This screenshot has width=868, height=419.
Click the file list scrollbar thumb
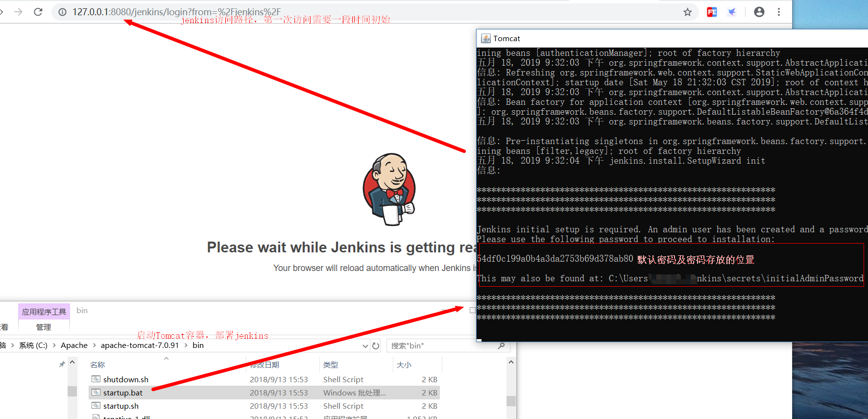[x=511, y=401]
